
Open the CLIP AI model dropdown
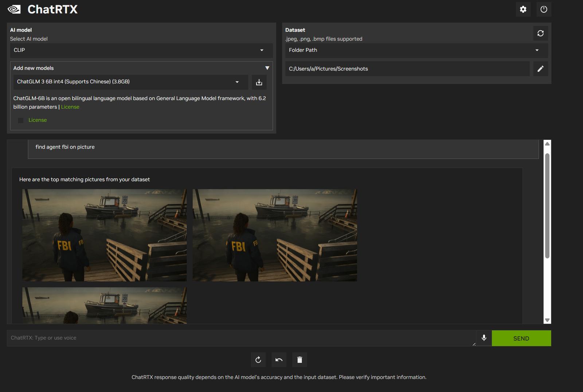point(141,50)
